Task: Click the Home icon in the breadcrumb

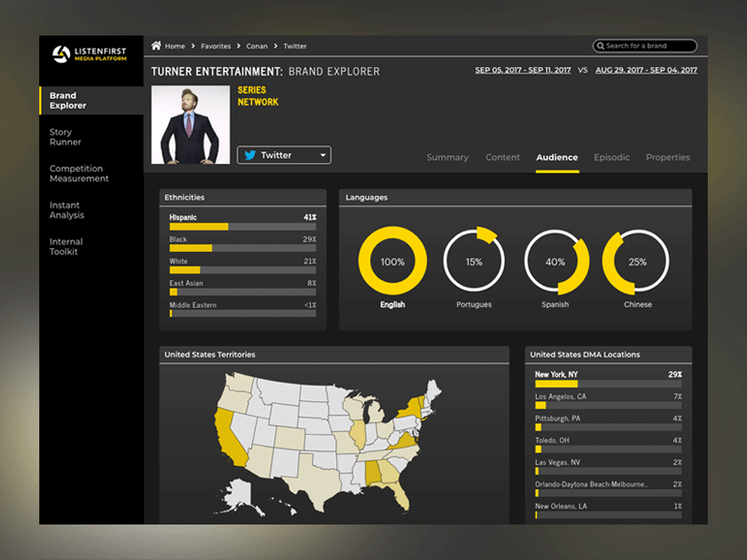Action: point(155,45)
